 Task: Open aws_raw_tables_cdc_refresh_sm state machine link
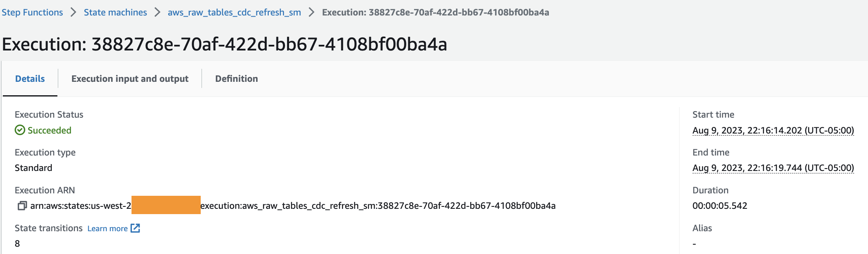pyautogui.click(x=234, y=12)
